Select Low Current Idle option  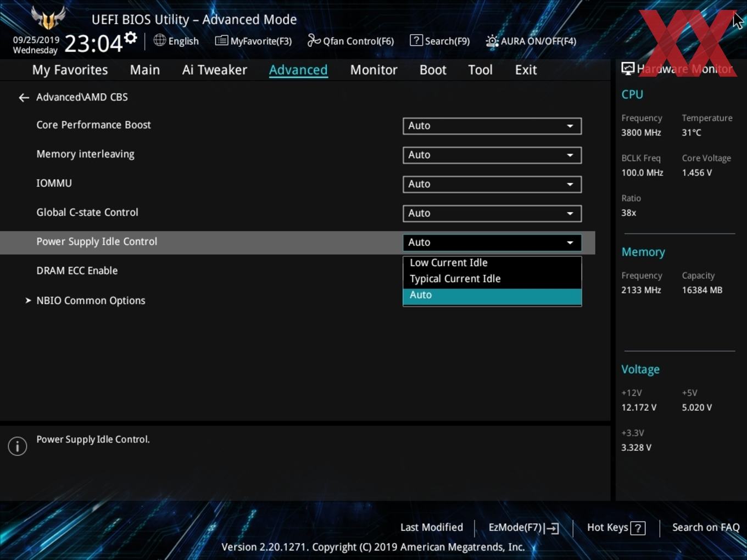[x=492, y=262]
